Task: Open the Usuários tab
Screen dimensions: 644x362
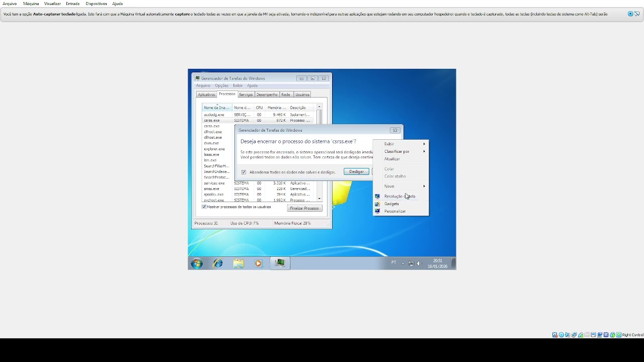Action: pyautogui.click(x=302, y=95)
